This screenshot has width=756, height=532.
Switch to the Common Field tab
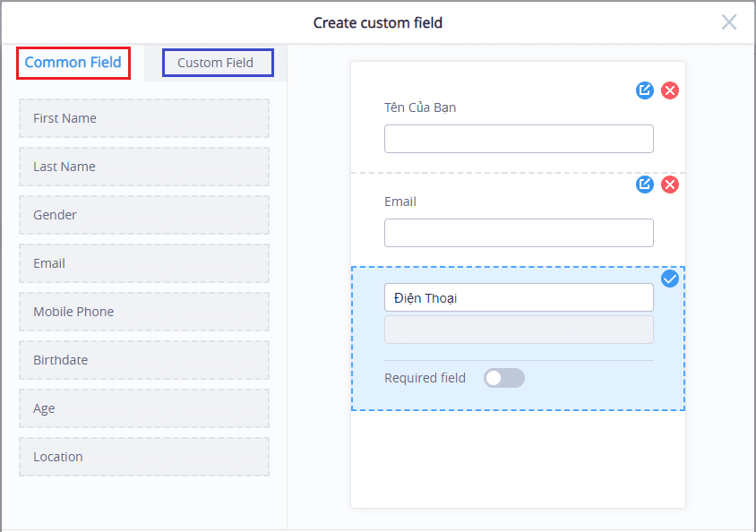point(73,63)
